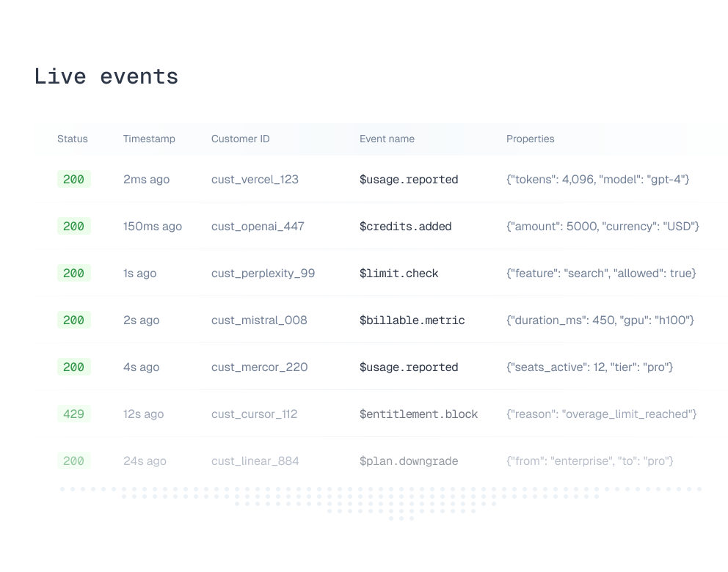Open customer cust_mistral_008
Image resolution: width=728 pixels, height=572 pixels.
[x=259, y=320]
